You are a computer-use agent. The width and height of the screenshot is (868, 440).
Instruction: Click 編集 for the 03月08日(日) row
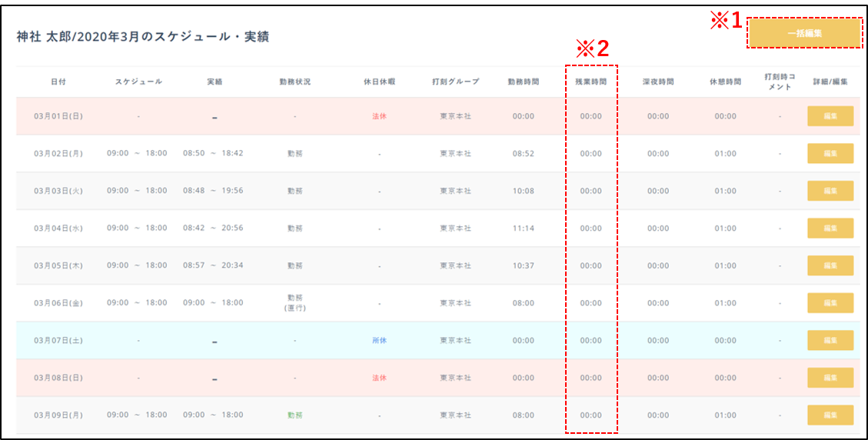(830, 378)
